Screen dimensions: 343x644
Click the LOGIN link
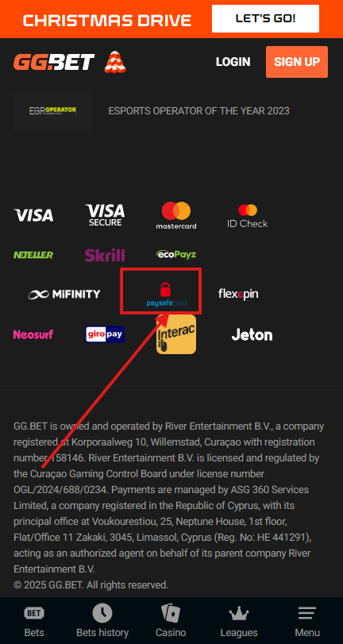[233, 62]
